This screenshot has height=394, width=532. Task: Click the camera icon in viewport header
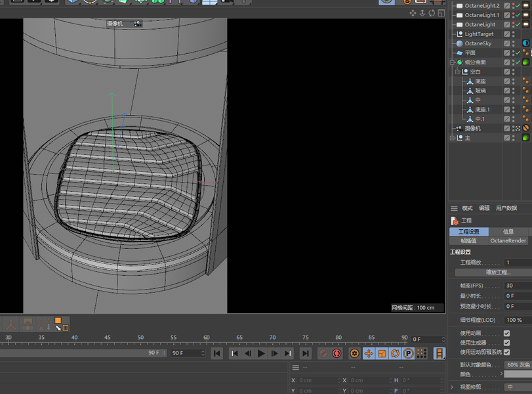pyautogui.click(x=137, y=24)
